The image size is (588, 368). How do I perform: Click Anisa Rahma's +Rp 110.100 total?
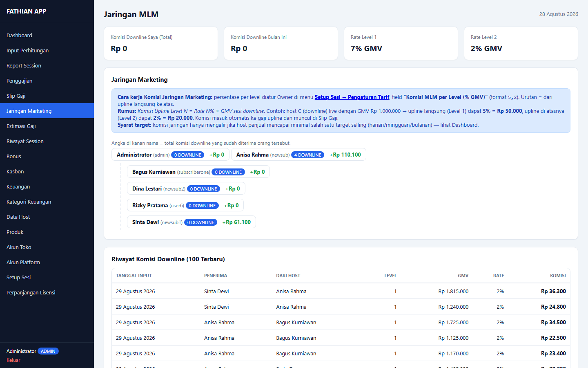[x=345, y=155]
